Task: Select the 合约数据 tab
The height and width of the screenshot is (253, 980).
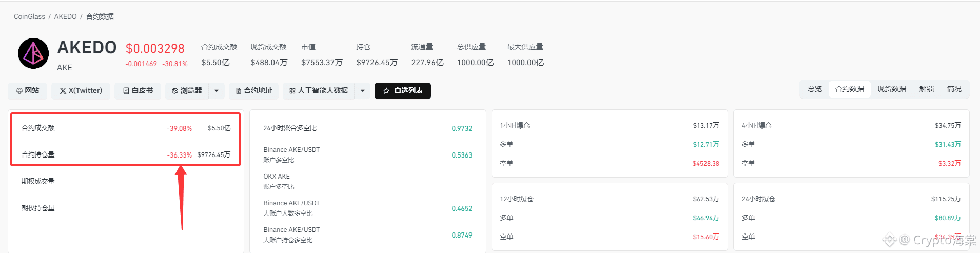Action: point(850,89)
